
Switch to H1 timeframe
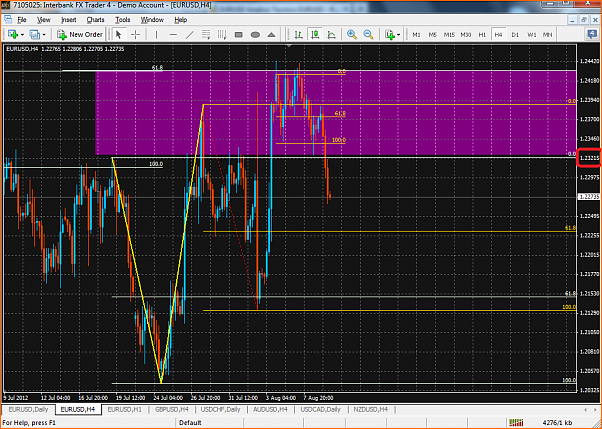pos(482,35)
